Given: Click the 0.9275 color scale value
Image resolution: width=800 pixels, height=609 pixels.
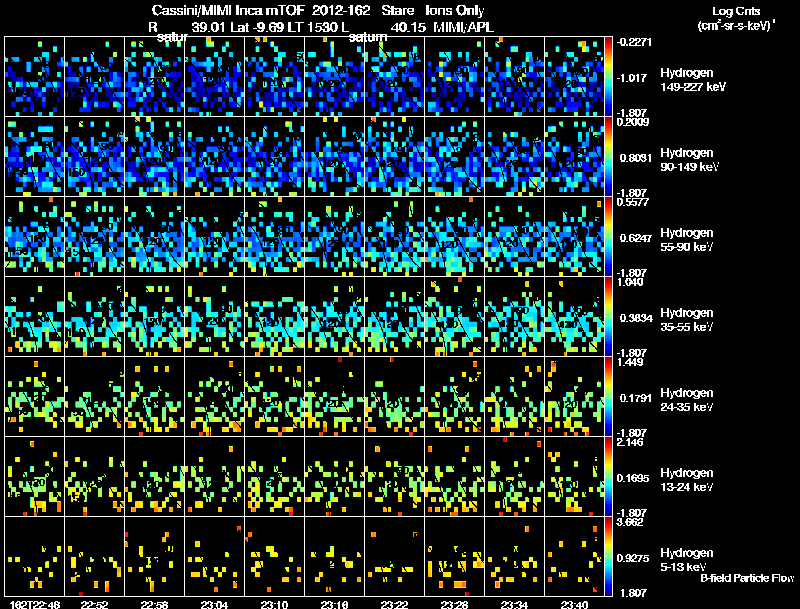Looking at the screenshot, I should tap(633, 558).
